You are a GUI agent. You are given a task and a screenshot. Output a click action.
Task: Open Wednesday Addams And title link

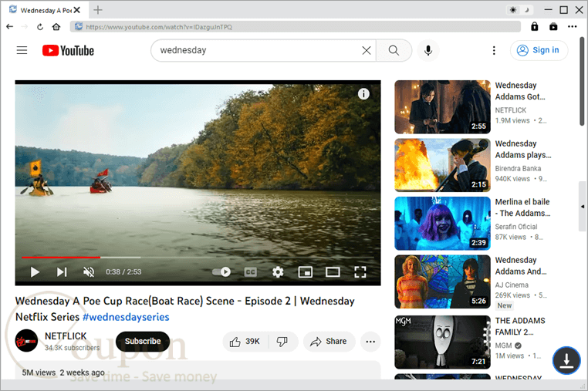[521, 265]
